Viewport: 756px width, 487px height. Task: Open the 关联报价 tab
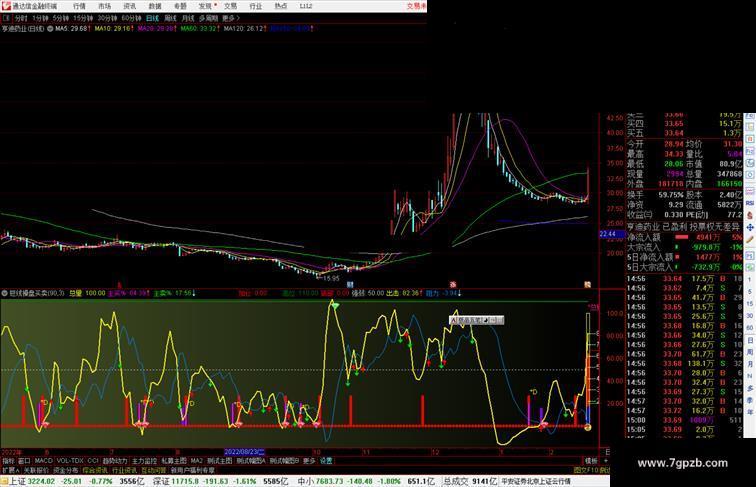(x=36, y=470)
